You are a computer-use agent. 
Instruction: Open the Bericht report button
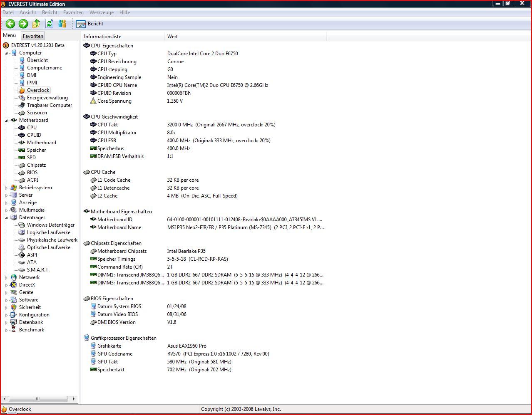[x=90, y=24]
